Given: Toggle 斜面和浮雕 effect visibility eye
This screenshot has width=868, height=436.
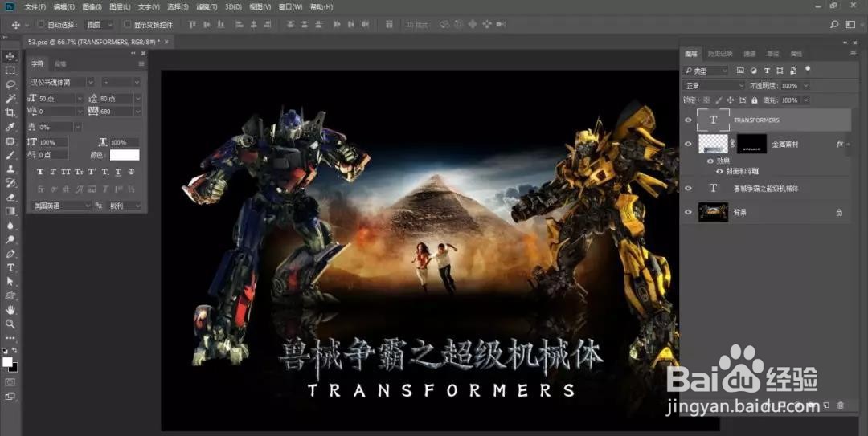Looking at the screenshot, I should click(x=719, y=171).
